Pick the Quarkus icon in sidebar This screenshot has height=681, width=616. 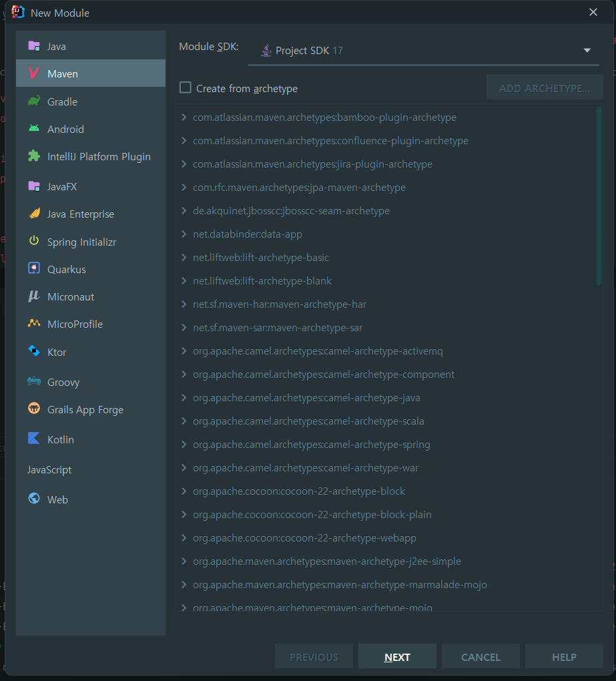34,269
